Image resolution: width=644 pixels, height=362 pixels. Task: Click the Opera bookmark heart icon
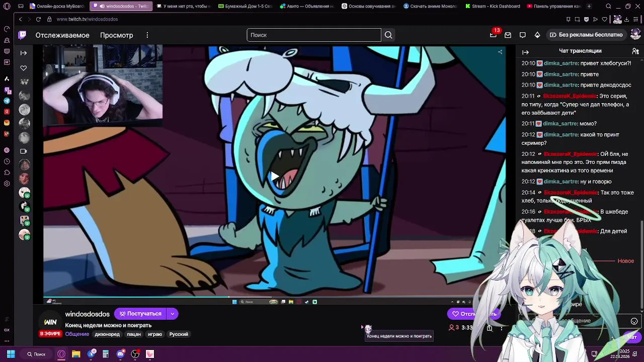[604, 19]
